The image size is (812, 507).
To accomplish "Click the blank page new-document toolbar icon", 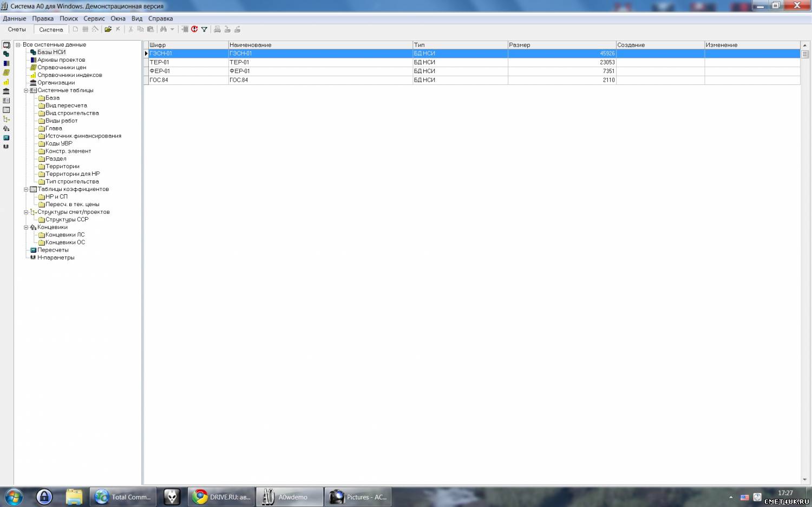I will pos(76,29).
